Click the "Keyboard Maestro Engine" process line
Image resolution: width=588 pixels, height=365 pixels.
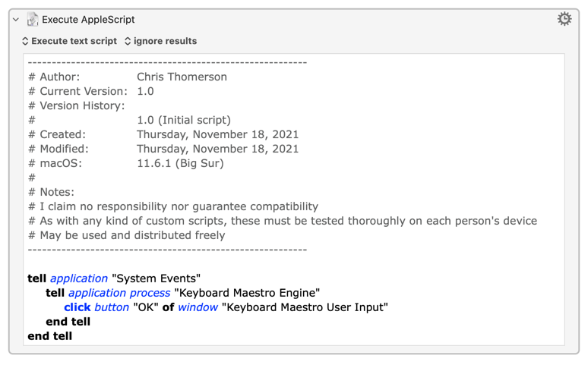pos(183,293)
